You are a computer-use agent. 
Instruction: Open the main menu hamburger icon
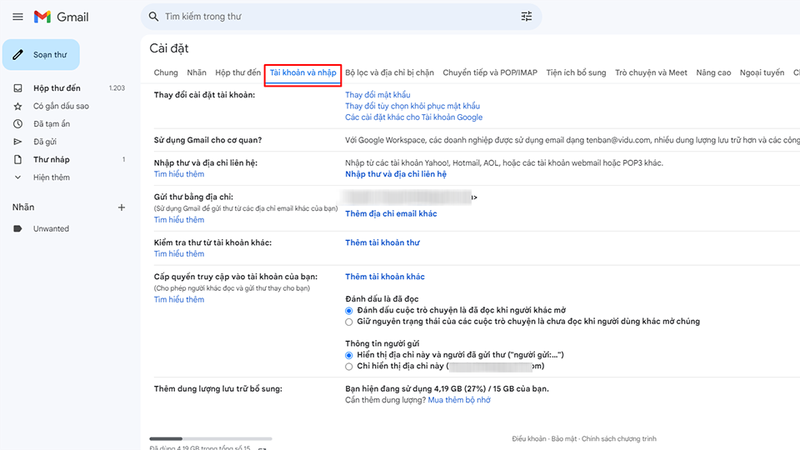click(18, 17)
